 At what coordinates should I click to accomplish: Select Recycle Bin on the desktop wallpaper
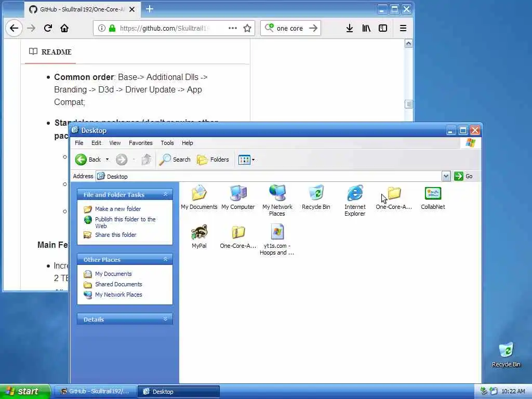pyautogui.click(x=506, y=354)
